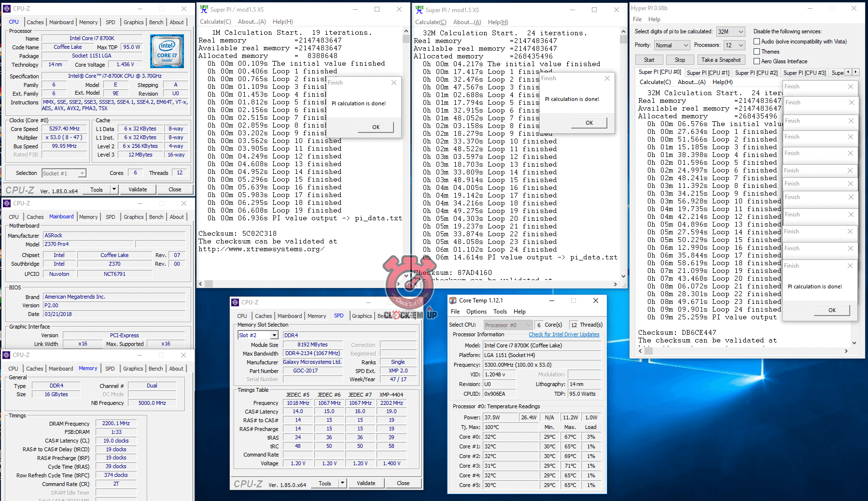
Task: Open the Priority Normal dropdown in Hyper PI
Action: coord(672,45)
